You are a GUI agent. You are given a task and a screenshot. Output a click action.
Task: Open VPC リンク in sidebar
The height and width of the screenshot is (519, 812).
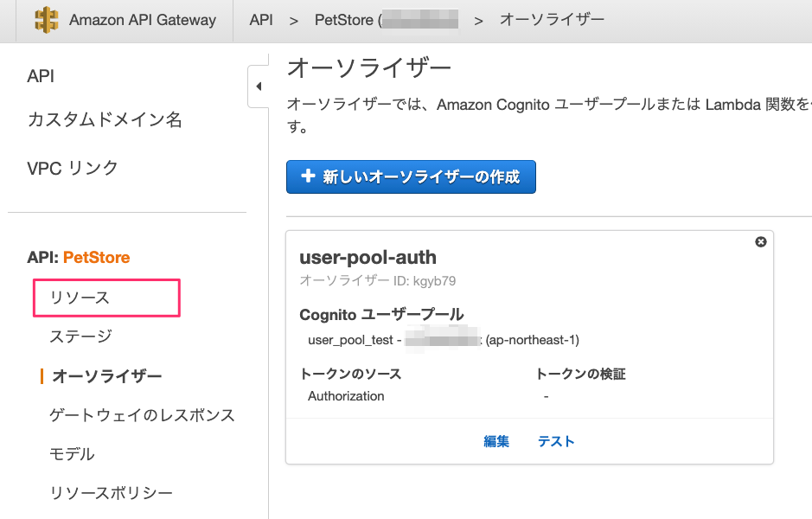pos(73,168)
